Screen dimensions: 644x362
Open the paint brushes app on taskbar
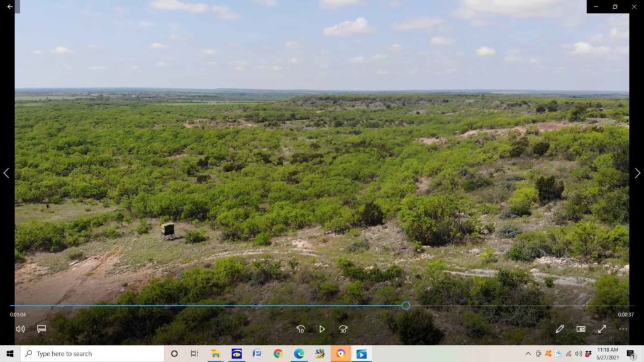(x=319, y=353)
